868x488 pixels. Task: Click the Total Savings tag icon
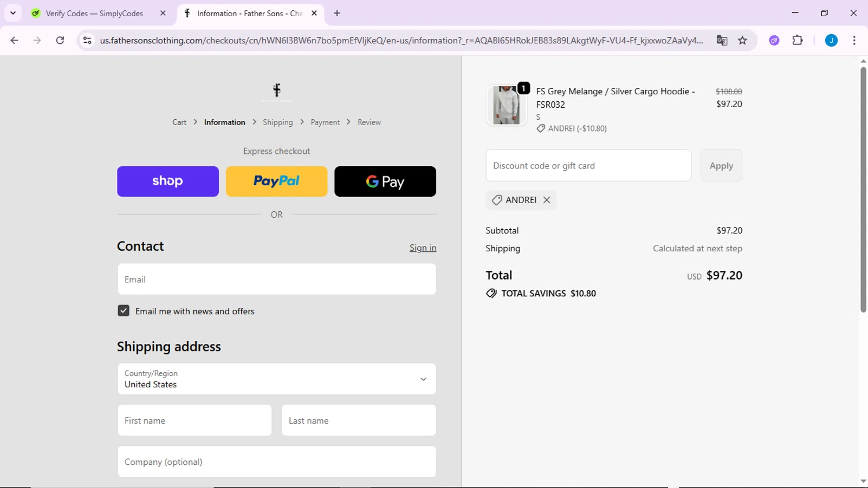[491, 293]
